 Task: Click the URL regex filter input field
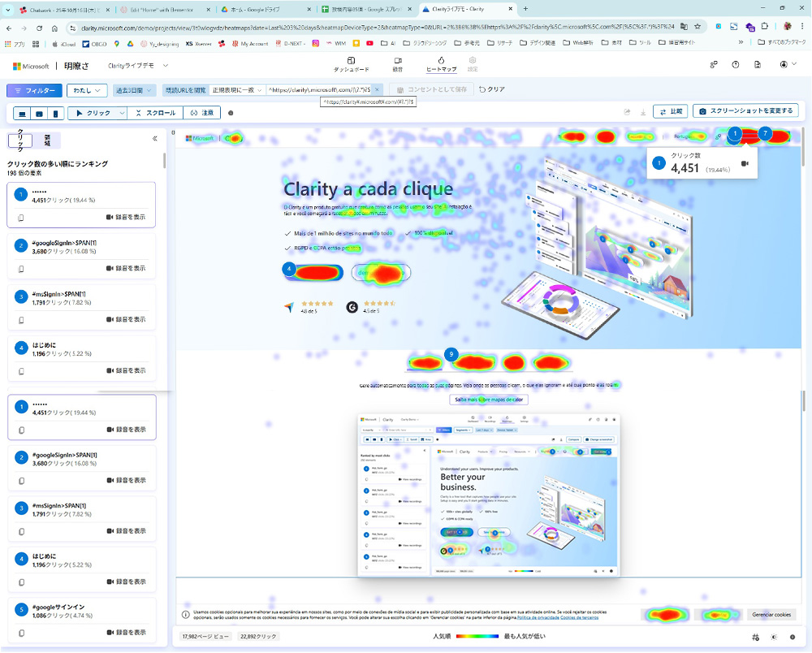[x=319, y=90]
